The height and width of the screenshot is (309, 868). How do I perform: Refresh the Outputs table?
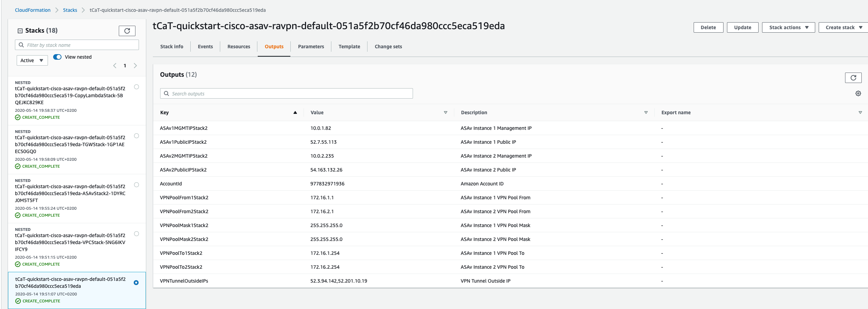click(x=853, y=78)
